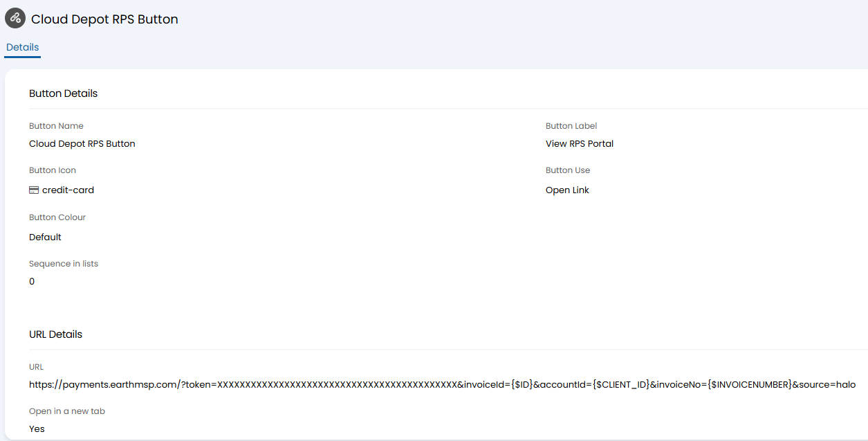Click the Open Link button use value
868x441 pixels.
tap(567, 190)
